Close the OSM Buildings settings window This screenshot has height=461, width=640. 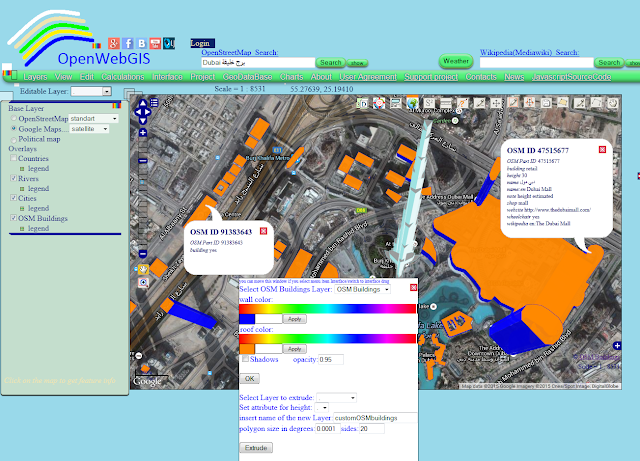[x=413, y=287]
